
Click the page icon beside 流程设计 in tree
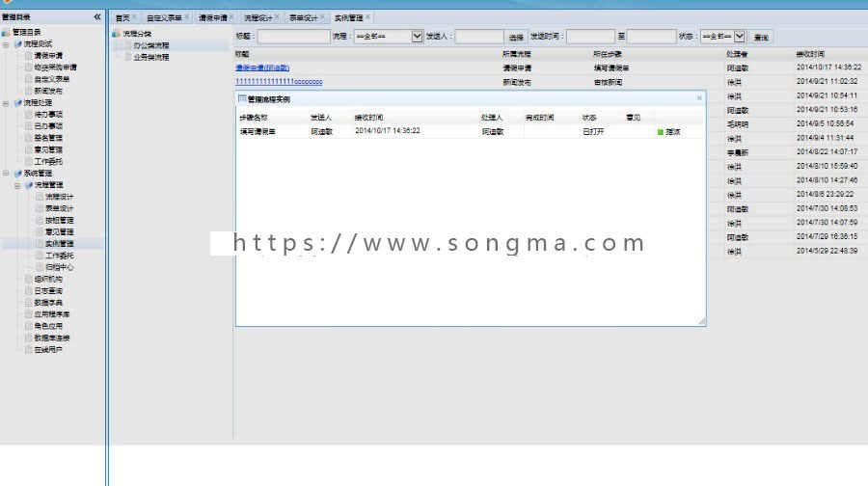(x=40, y=197)
